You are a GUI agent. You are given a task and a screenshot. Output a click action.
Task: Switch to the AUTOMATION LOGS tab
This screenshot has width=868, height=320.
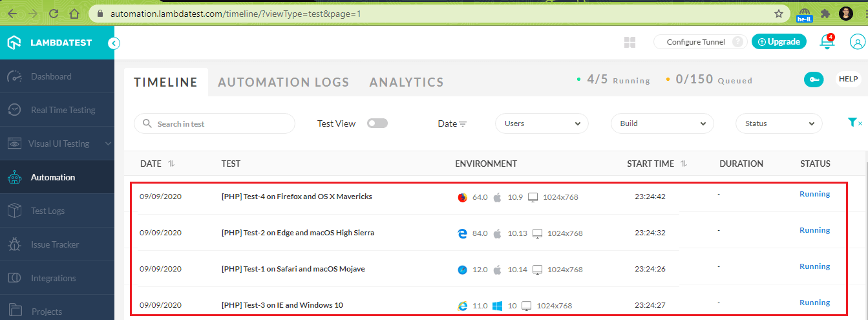283,82
